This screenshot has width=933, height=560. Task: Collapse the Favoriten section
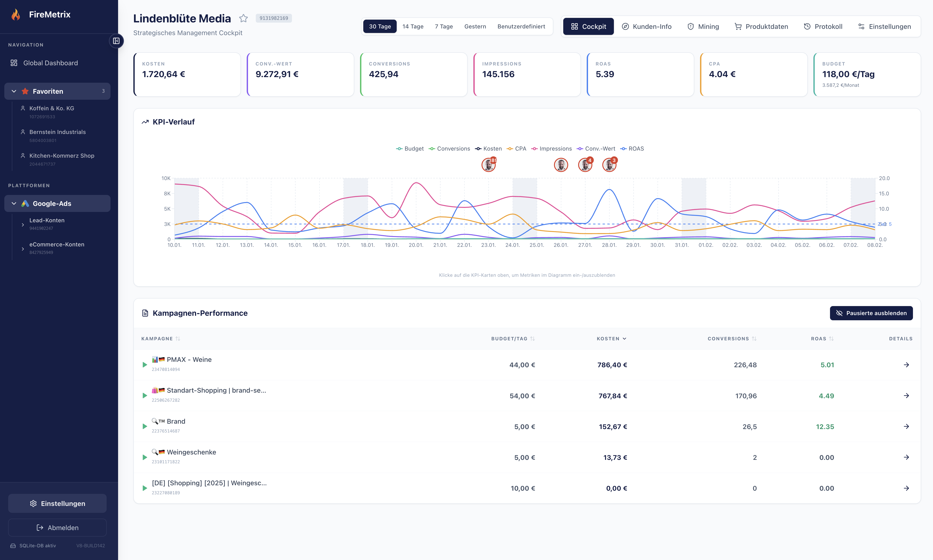point(14,91)
